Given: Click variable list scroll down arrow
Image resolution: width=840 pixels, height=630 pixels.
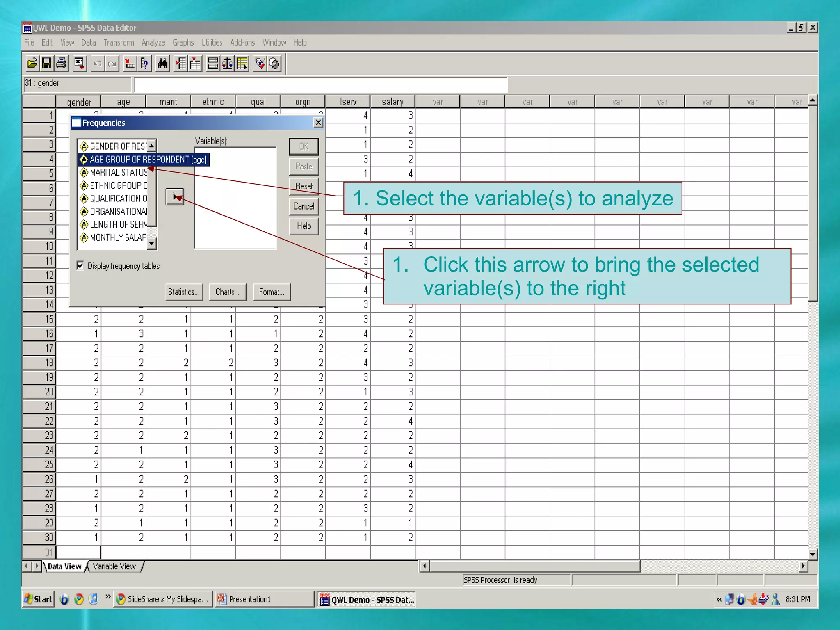Looking at the screenshot, I should point(152,244).
